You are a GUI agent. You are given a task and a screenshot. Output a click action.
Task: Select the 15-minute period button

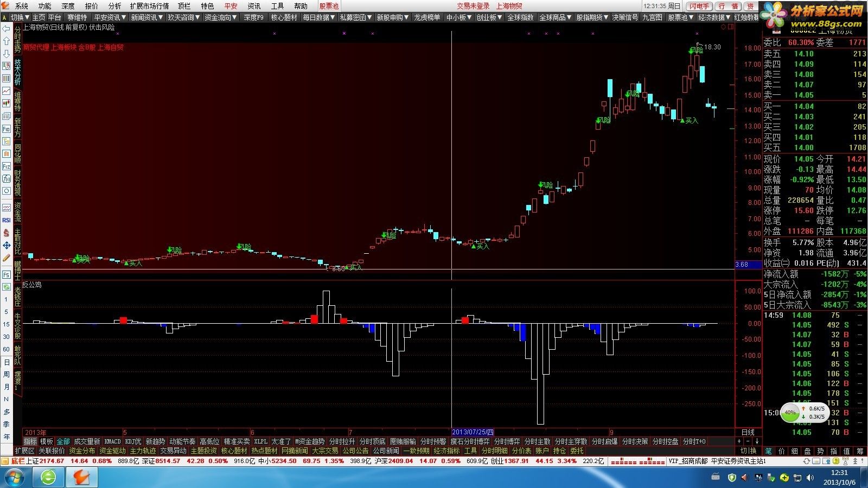[x=7, y=324]
